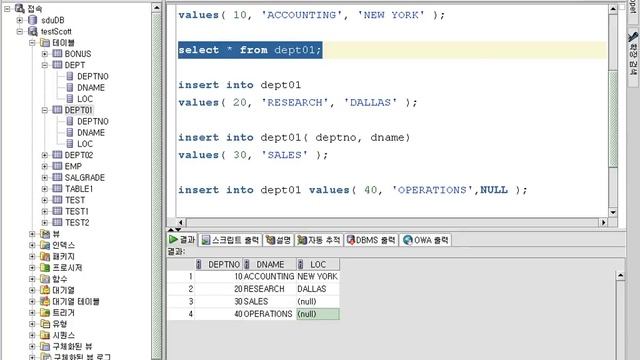The height and width of the screenshot is (360, 640).
Task: Expand the TEST1 table node
Action: click(x=45, y=211)
